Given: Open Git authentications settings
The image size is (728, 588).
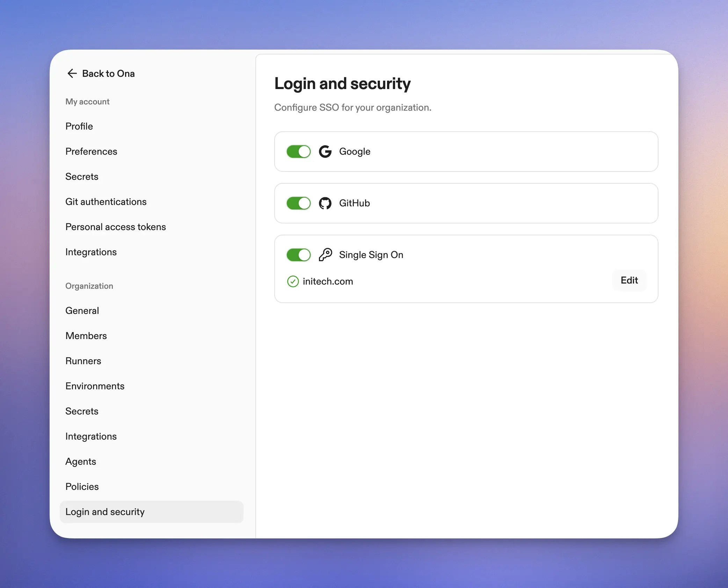Looking at the screenshot, I should pyautogui.click(x=106, y=202).
